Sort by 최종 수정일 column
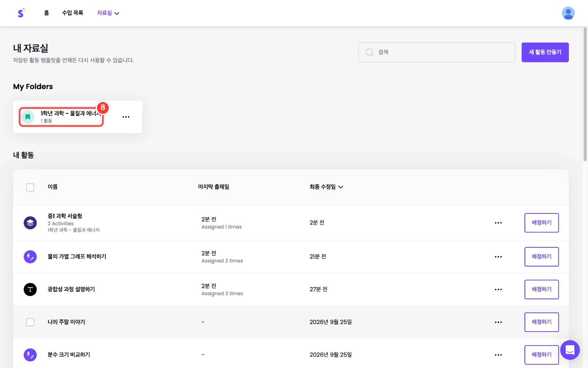The height and width of the screenshot is (368, 588). click(x=326, y=187)
